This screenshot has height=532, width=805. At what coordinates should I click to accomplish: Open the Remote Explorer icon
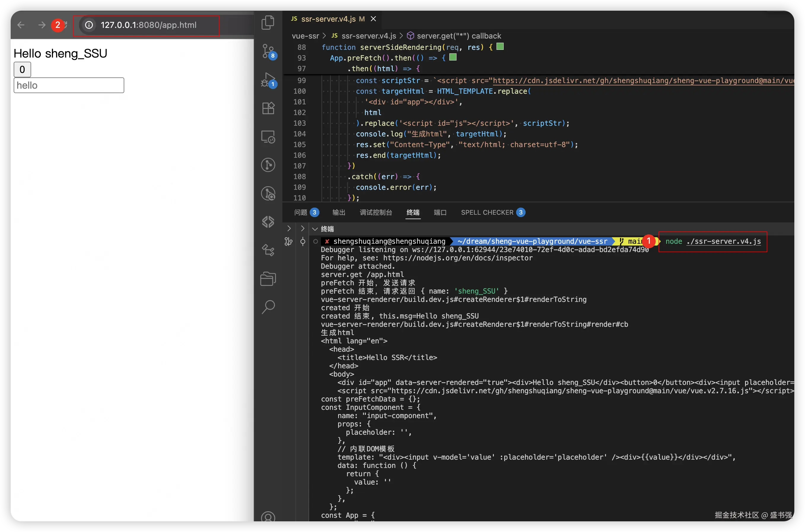(268, 137)
